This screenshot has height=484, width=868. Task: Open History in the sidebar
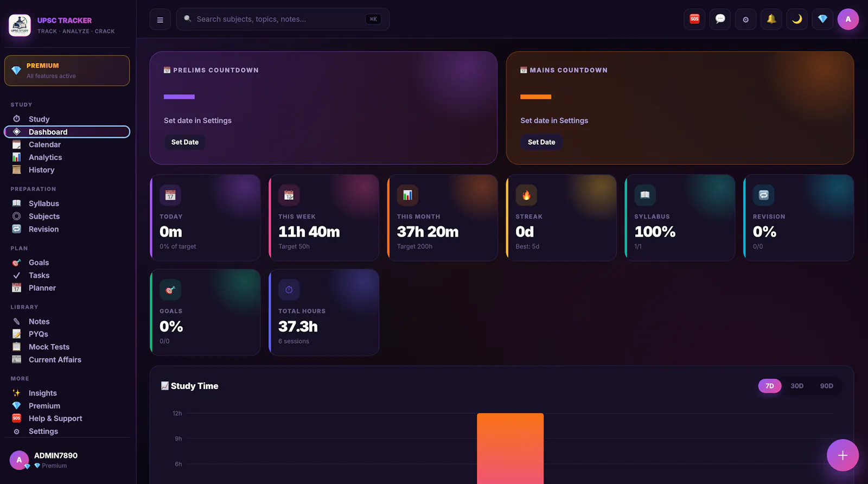point(67,170)
